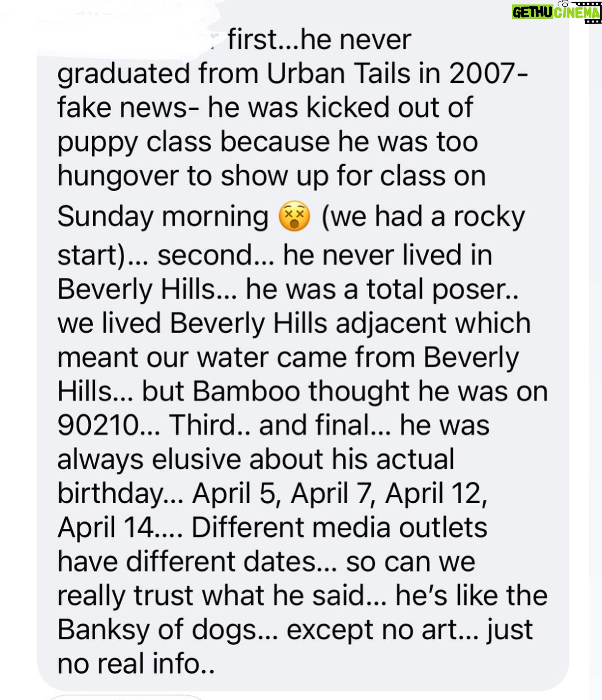Click 'Different media outlets' phrase
Viewport: 602px width, 700px height.
pyautogui.click(x=339, y=528)
